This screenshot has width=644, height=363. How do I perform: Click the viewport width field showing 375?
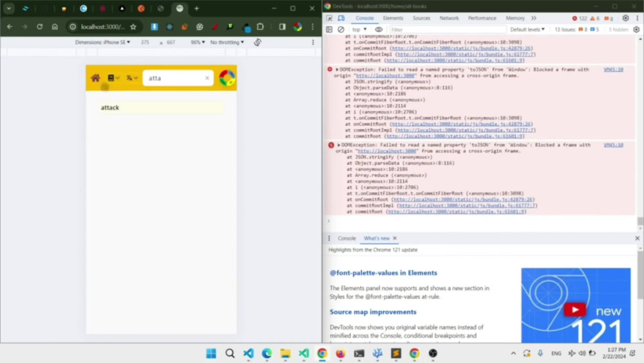tap(145, 43)
